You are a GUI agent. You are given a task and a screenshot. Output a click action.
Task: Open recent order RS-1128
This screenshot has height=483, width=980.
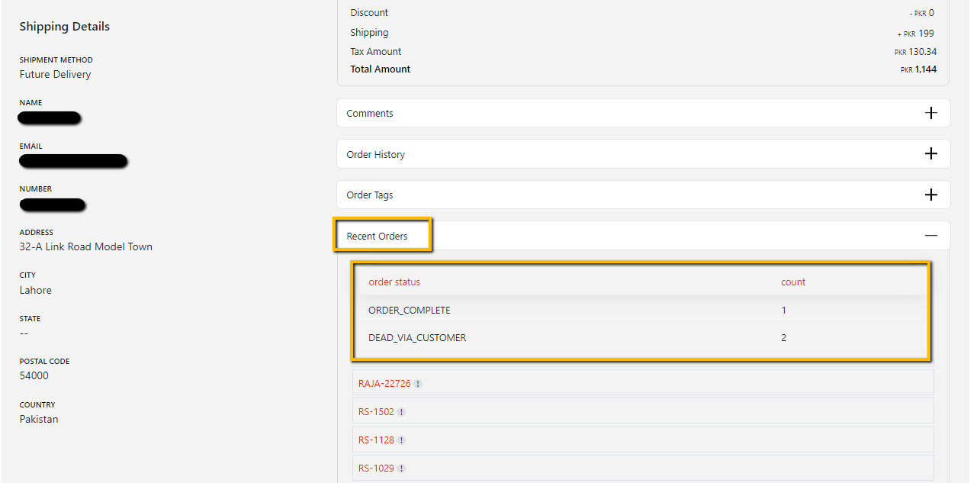pos(376,440)
